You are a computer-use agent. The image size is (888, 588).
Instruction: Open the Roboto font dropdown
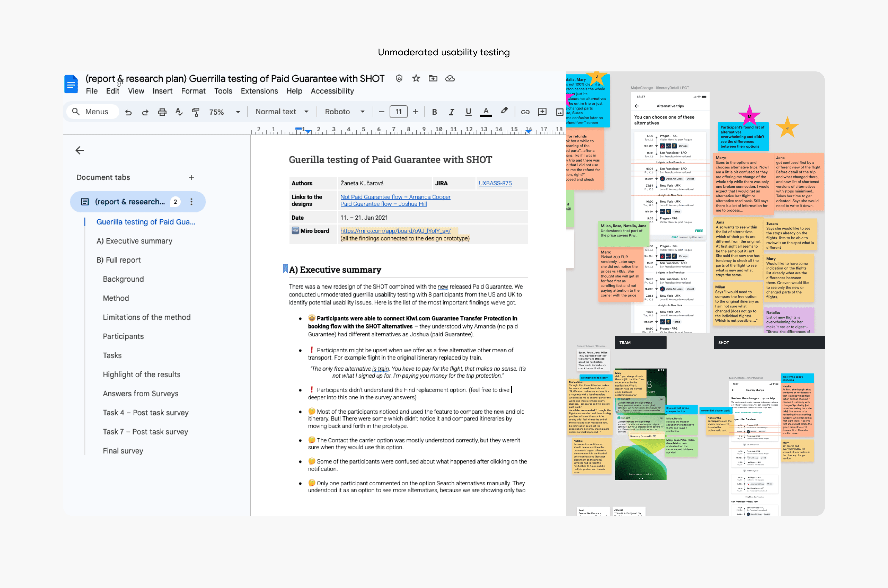click(x=345, y=112)
